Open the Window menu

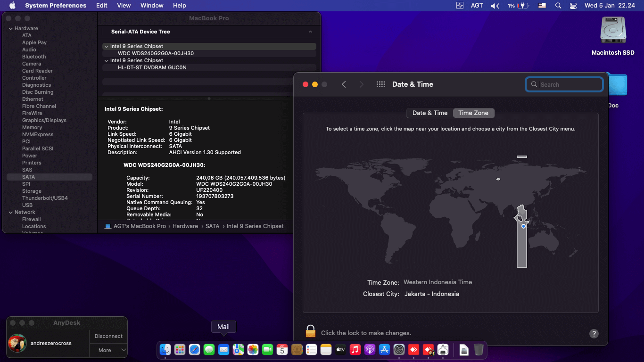(x=152, y=6)
